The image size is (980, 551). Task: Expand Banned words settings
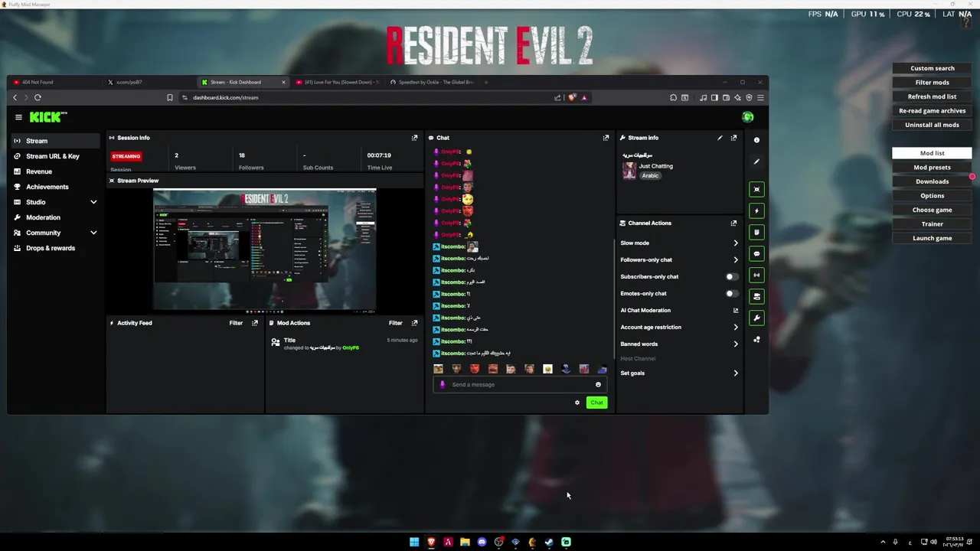click(736, 344)
